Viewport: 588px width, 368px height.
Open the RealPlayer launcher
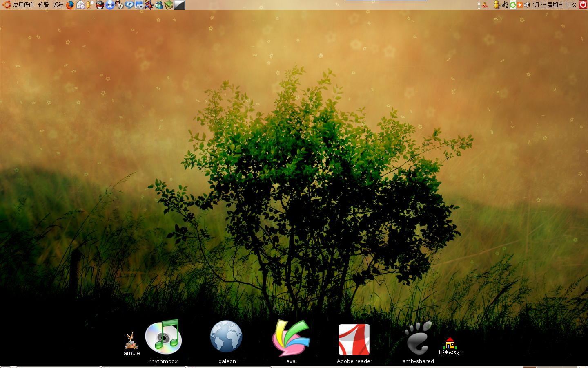(x=129, y=5)
